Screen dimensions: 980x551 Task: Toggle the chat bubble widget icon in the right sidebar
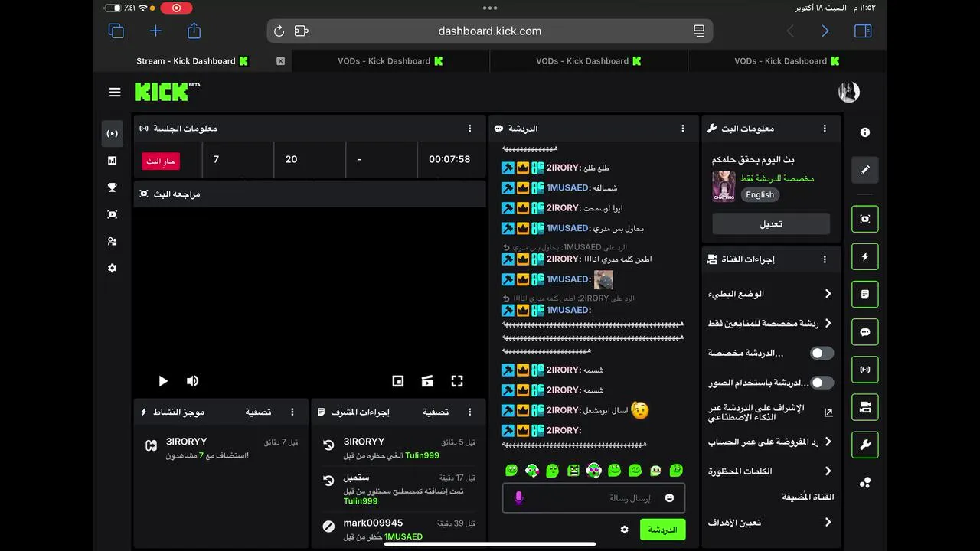[864, 332]
